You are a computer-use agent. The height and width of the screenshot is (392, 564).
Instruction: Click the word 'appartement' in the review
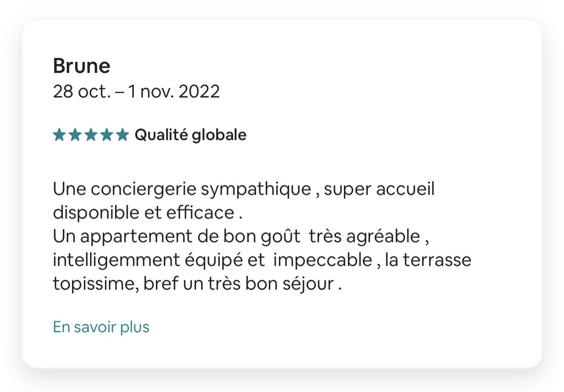coord(136,237)
